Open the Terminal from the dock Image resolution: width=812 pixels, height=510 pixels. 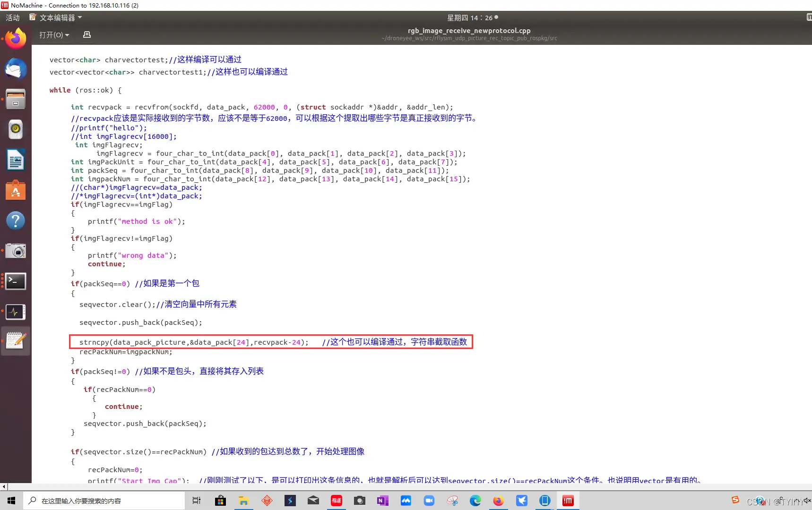tap(16, 281)
